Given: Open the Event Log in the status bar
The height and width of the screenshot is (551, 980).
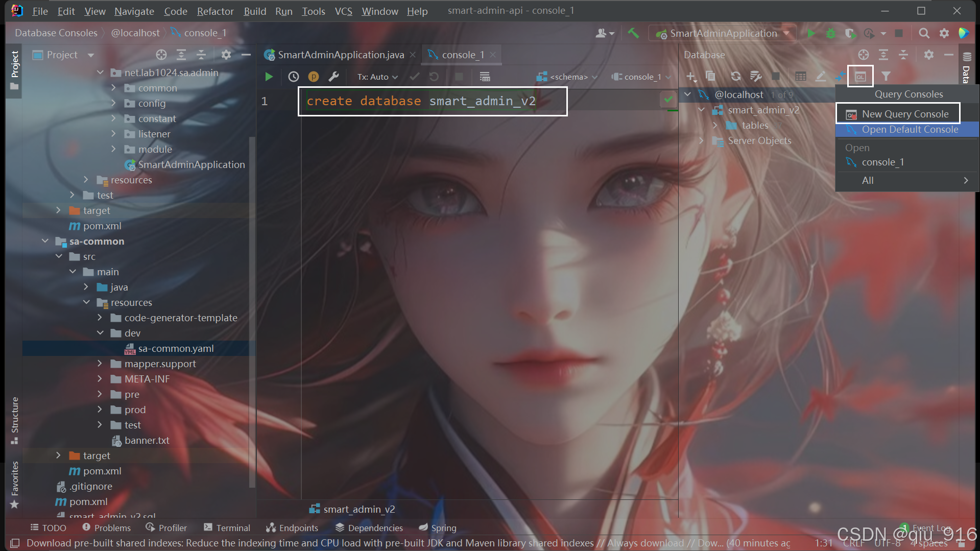Looking at the screenshot, I should [929, 528].
